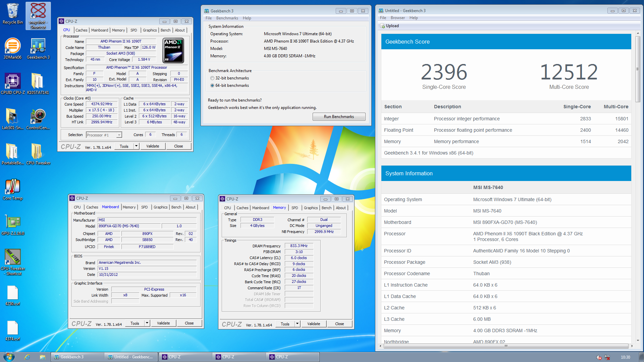This screenshot has width=644, height=362.
Task: Launch 3DMark06 from the desktop
Action: (12, 49)
